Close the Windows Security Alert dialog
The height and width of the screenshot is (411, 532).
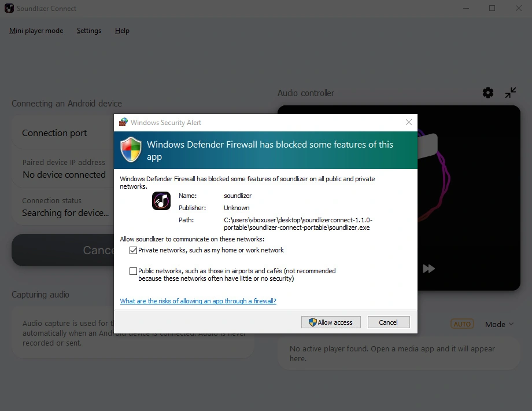click(x=409, y=122)
